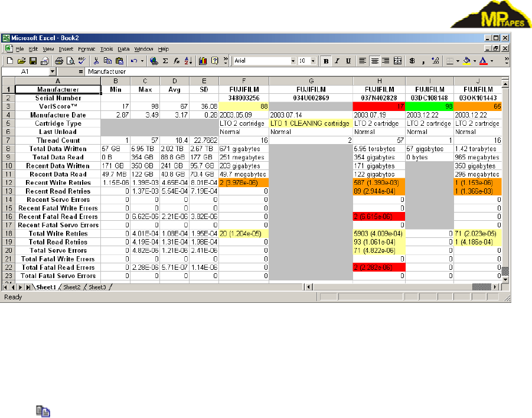The image size is (532, 418).
Task: Open the Borders style dropdown arrow
Action: point(458,61)
